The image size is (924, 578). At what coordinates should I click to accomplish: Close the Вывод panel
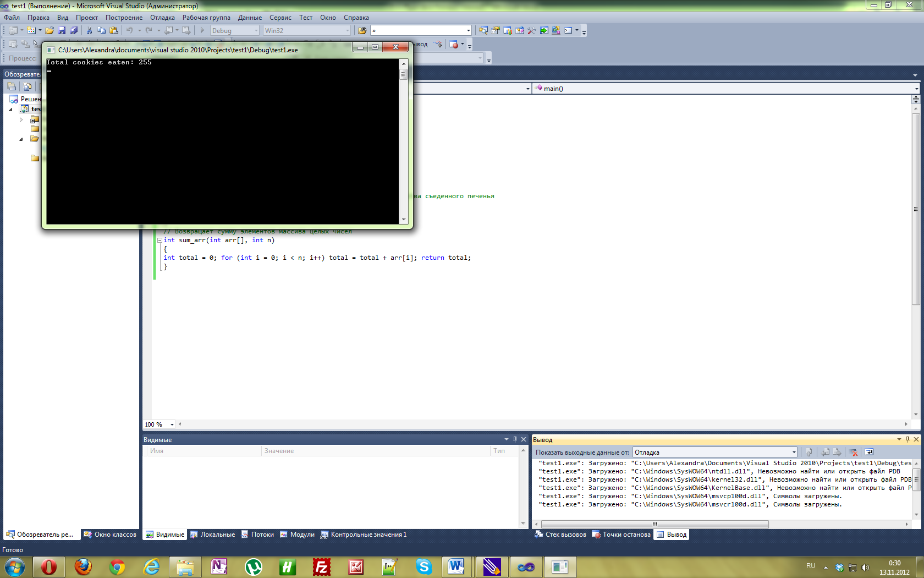click(916, 439)
